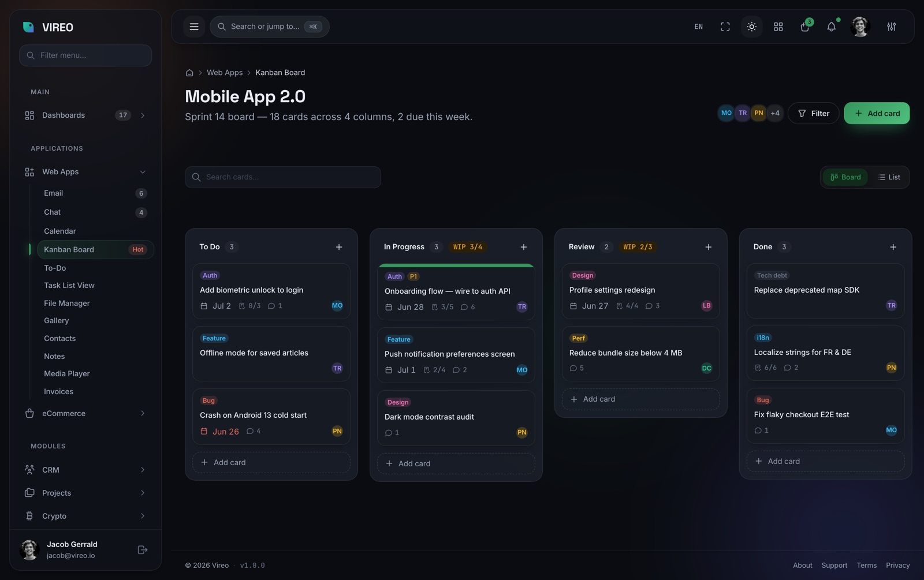Screen dimensions: 924x580
Task: Open Onboarding flow card
Action: pos(456,292)
